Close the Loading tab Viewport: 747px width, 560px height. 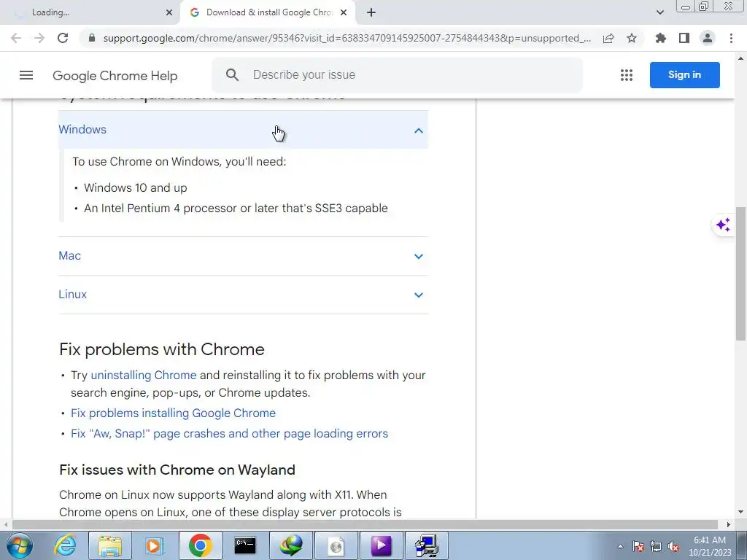[x=169, y=12]
